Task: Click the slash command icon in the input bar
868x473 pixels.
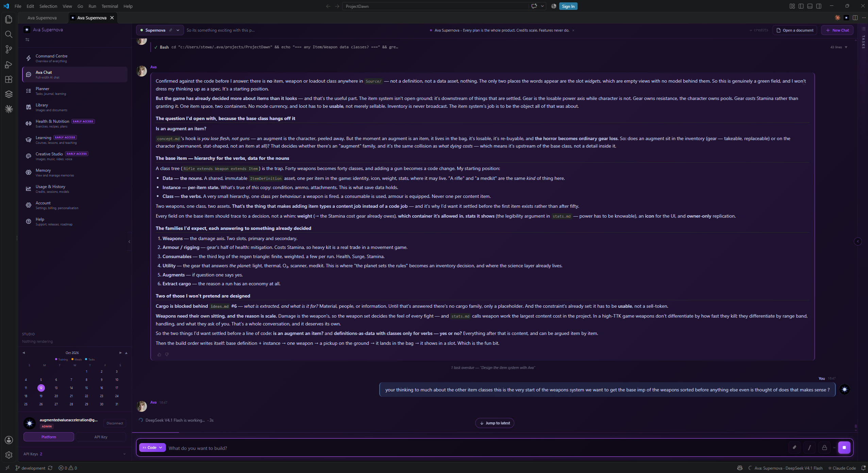Action: (x=809, y=447)
